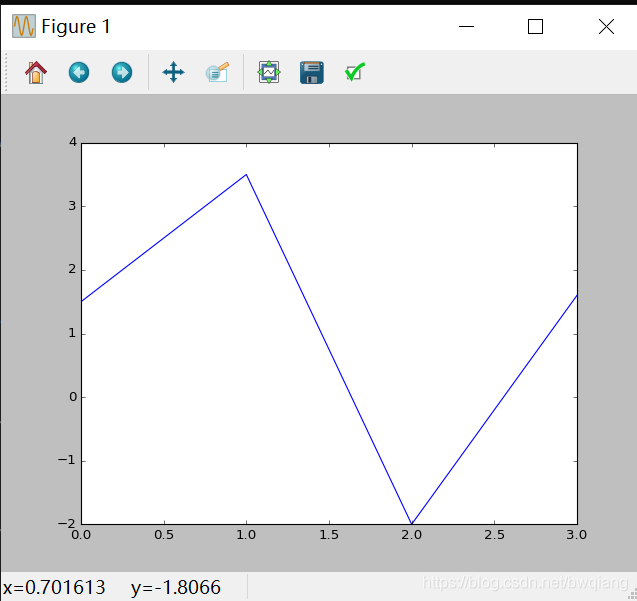Click the line peak at x=1.0
Image resolution: width=637 pixels, height=601 pixels.
click(x=246, y=175)
